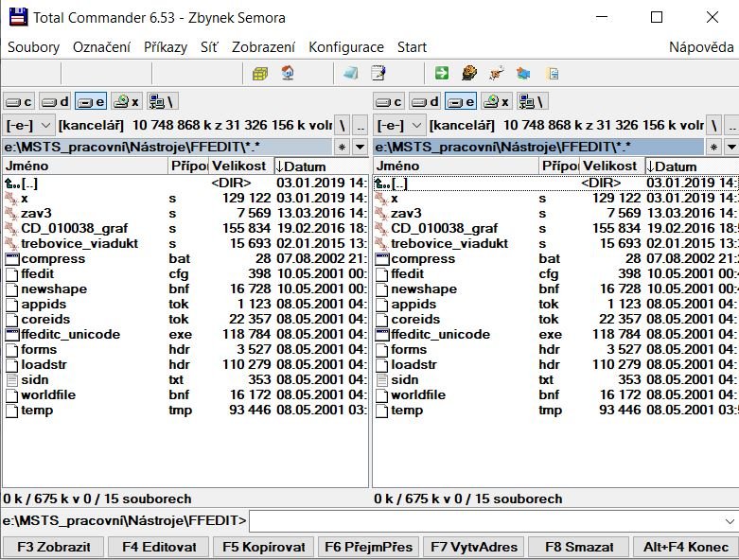
Task: Select trebovice_viadukt file in right panel
Action: click(449, 244)
